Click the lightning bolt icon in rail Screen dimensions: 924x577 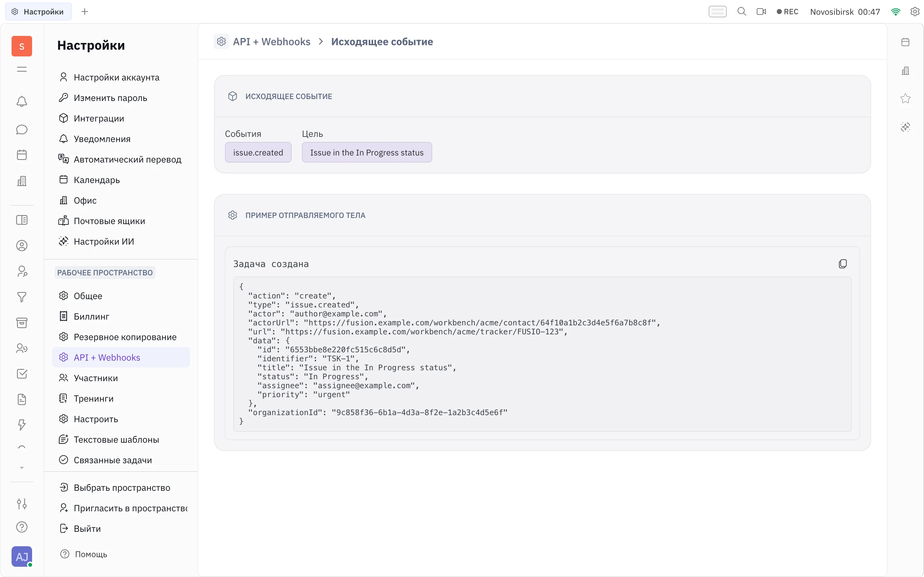(x=22, y=425)
